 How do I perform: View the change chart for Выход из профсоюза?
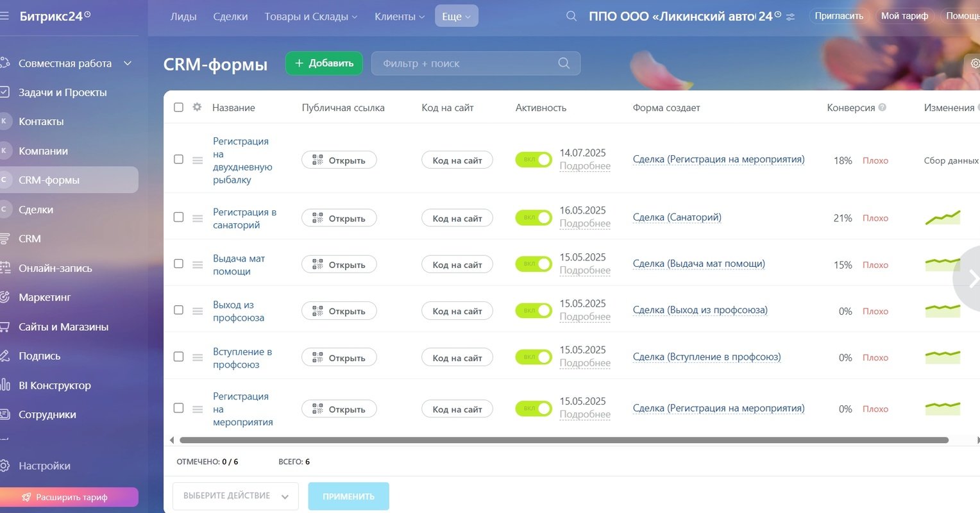tap(943, 310)
